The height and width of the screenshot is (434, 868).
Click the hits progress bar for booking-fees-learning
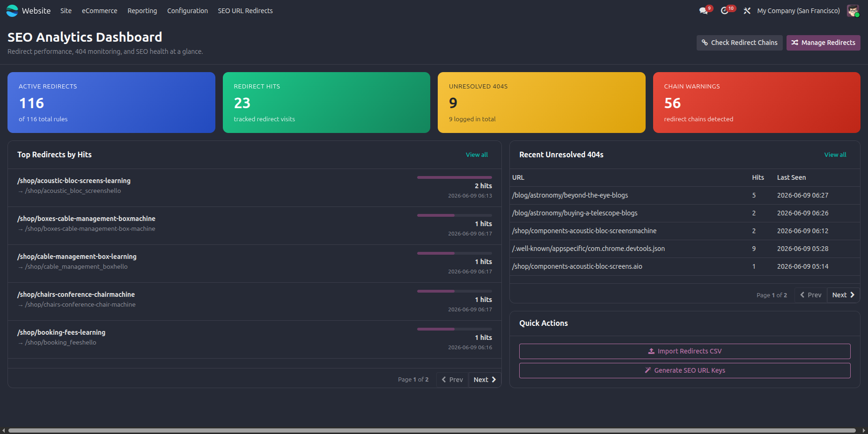[x=455, y=329]
